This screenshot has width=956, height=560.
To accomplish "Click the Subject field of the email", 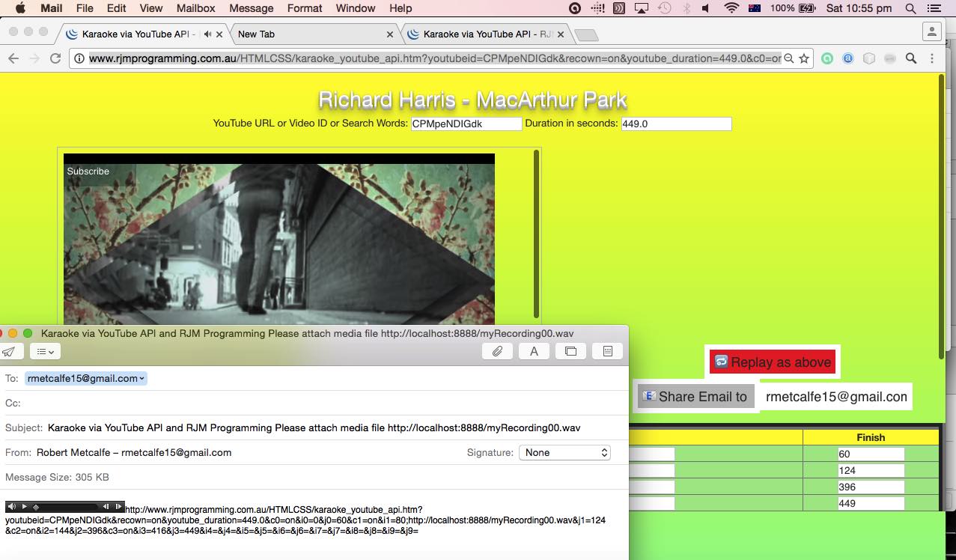I will tap(314, 427).
